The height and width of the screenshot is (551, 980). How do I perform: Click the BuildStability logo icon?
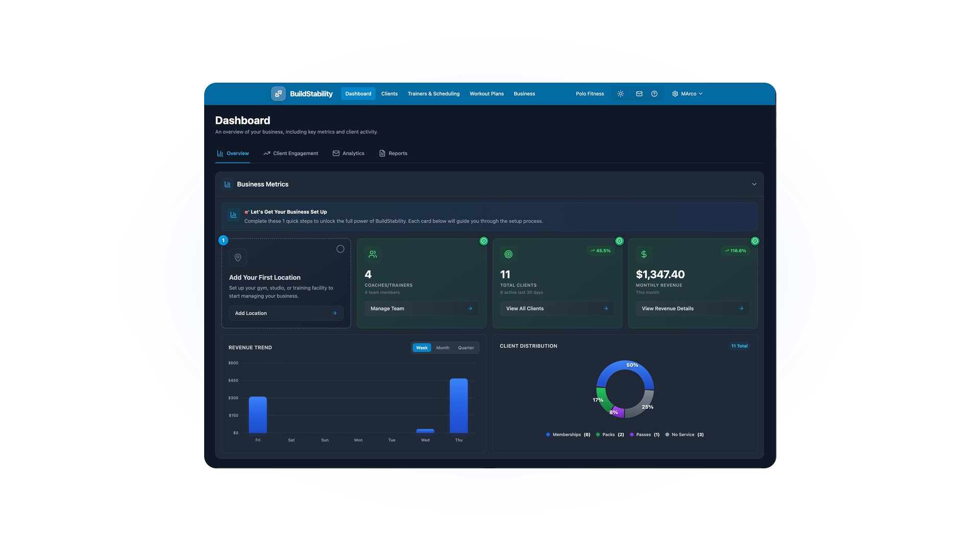point(278,94)
